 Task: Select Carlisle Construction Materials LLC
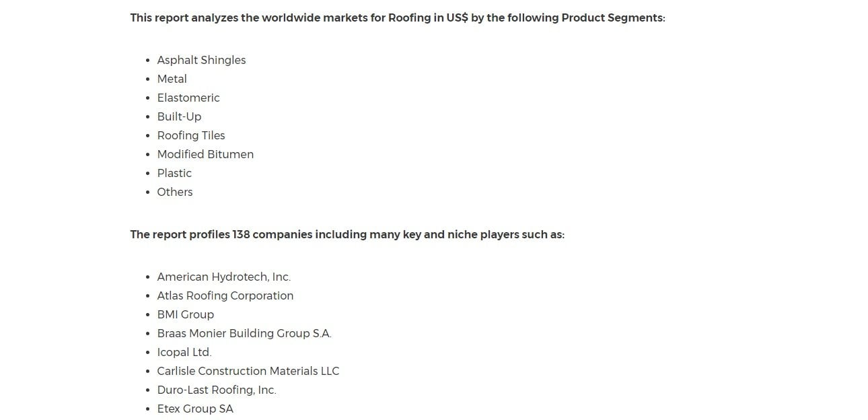pos(248,371)
